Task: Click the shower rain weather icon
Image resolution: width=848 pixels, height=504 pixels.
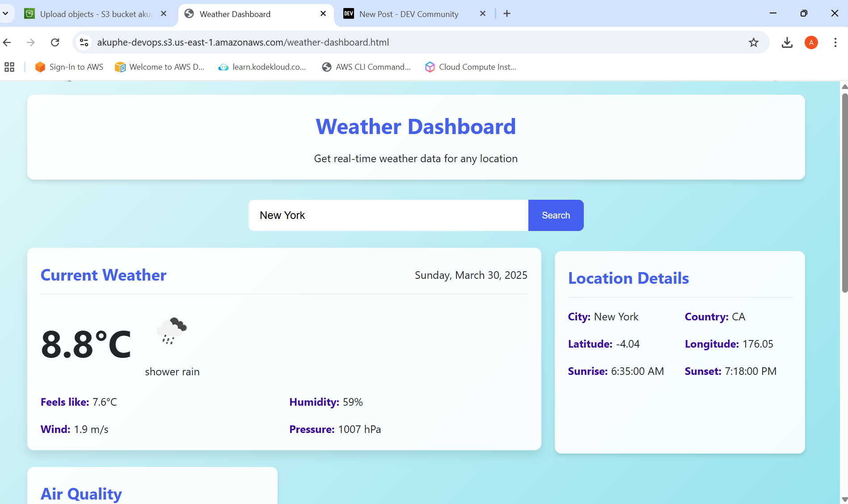Action: (172, 332)
